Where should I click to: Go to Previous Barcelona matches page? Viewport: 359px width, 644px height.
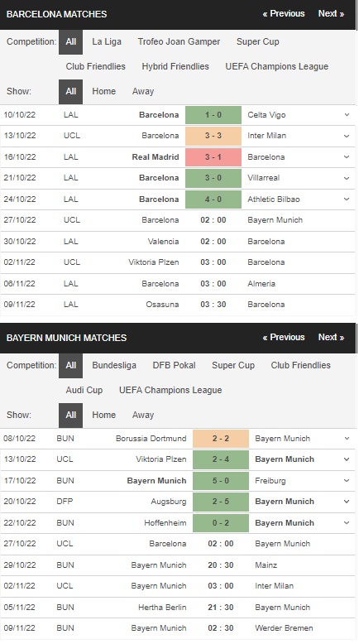(284, 13)
